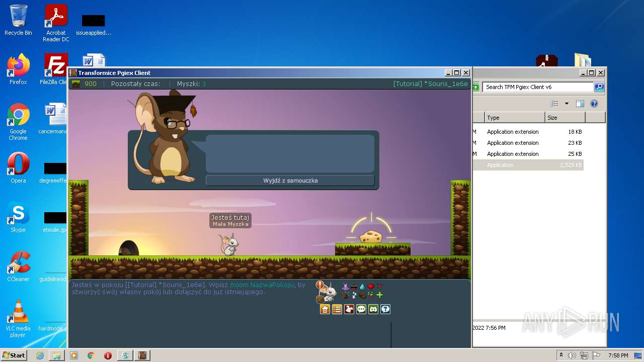Screen dimensions: 644x362
Task: Open the dress shop icon button
Action: pos(349,309)
